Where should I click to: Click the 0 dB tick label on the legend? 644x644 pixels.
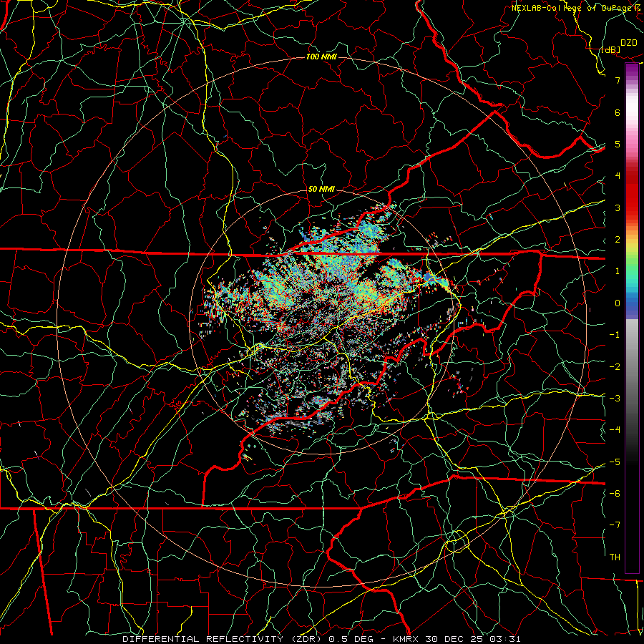point(618,303)
